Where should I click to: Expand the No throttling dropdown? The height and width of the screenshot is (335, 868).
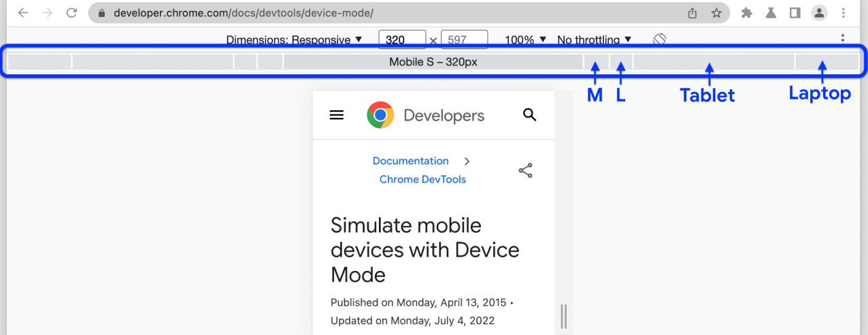point(594,40)
